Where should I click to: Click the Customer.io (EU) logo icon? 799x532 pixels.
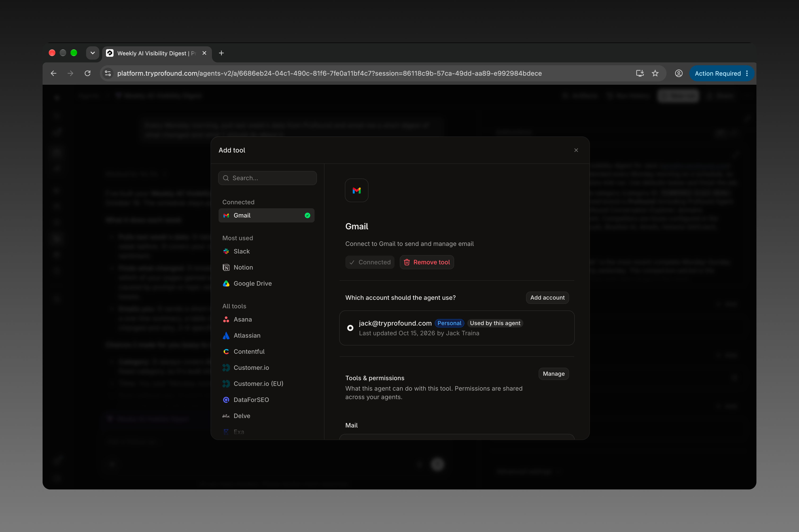point(226,384)
